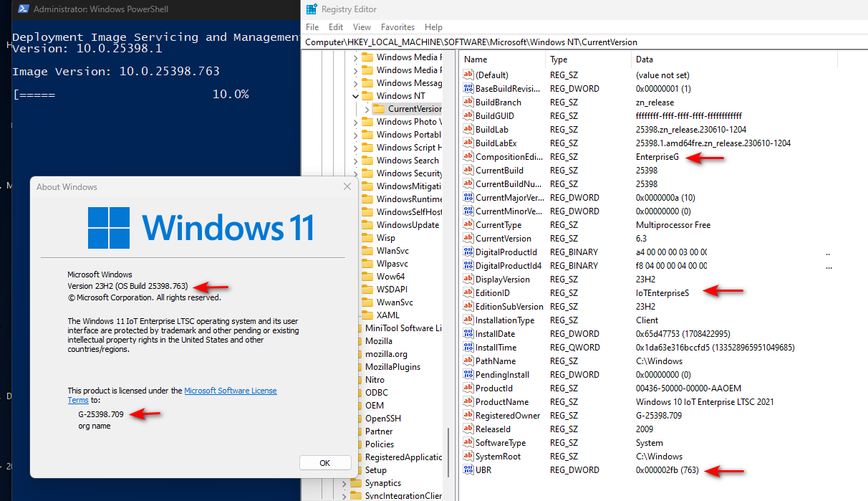The width and height of the screenshot is (868, 501).
Task: Select the InstallTime QWORD value icon
Action: (468, 348)
